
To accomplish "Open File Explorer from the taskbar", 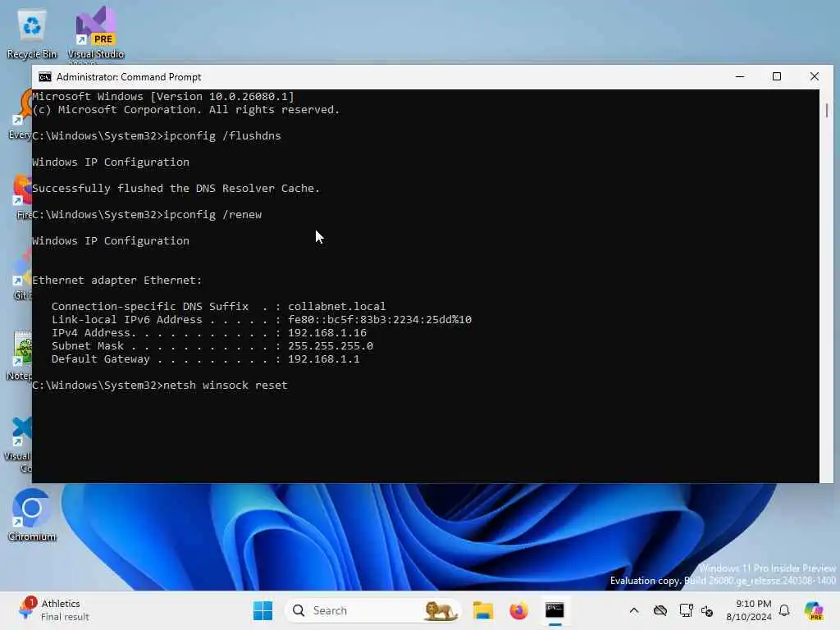I will [x=482, y=610].
